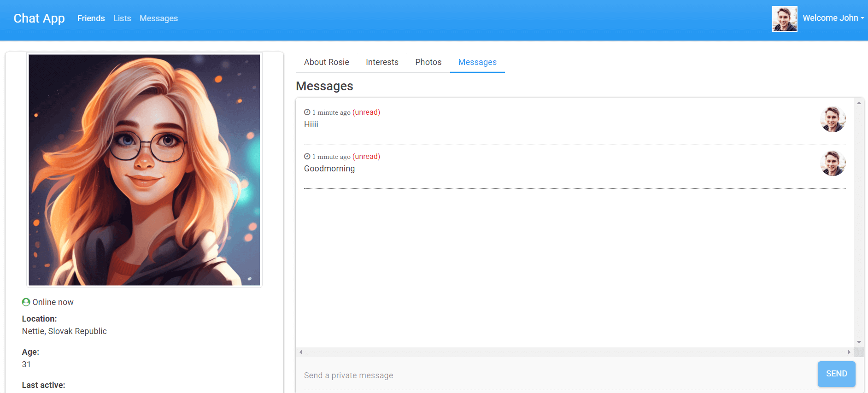This screenshot has width=868, height=393.
Task: Click the messages scrollbar down arrow
Action: pyautogui.click(x=859, y=342)
